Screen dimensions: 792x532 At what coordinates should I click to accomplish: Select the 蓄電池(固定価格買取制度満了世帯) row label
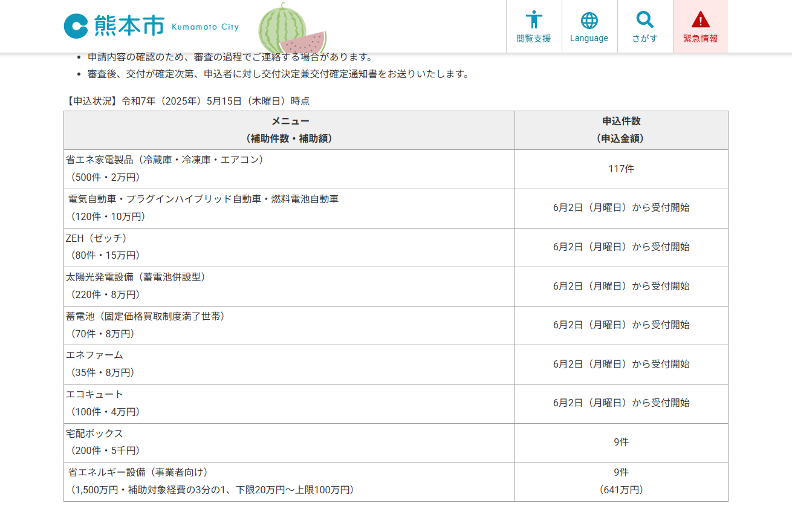(x=146, y=316)
